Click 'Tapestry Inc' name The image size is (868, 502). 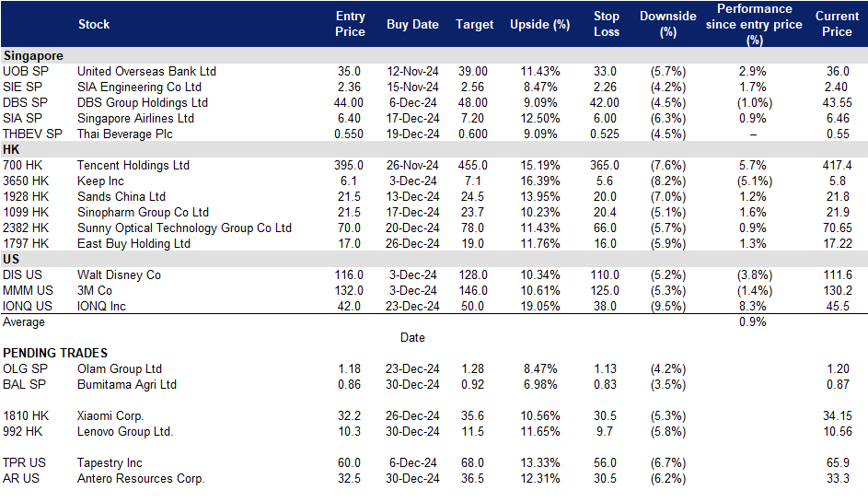pyautogui.click(x=110, y=462)
